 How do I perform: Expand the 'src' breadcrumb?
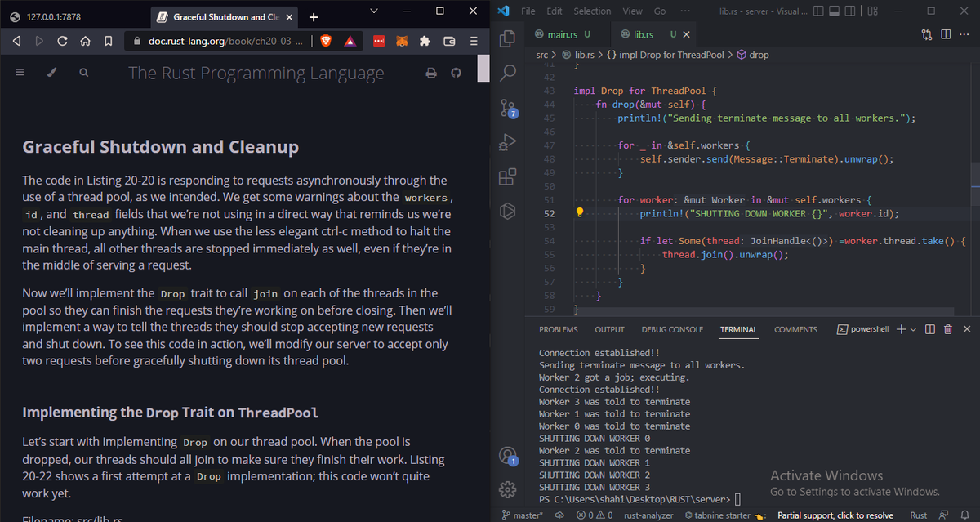(541, 55)
